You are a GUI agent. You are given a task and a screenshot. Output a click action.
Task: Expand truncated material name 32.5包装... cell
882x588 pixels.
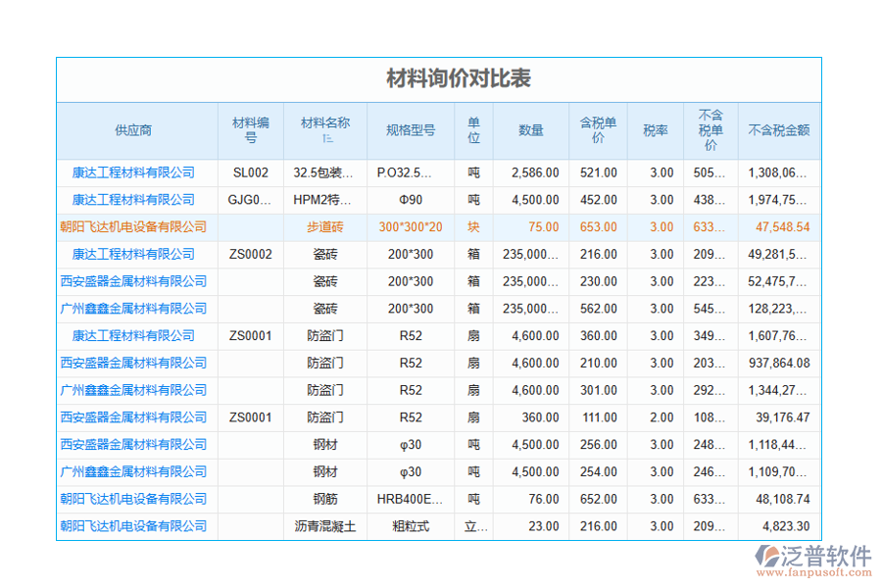pos(324,172)
